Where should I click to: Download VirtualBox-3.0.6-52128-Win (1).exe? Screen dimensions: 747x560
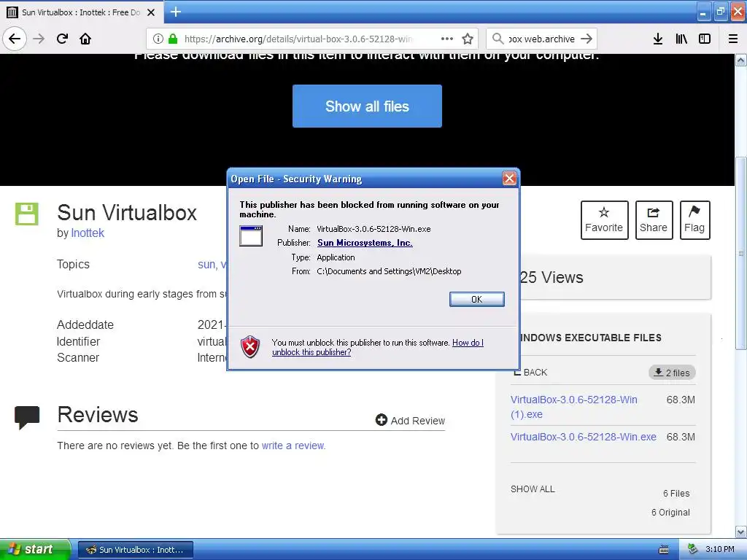(x=573, y=407)
